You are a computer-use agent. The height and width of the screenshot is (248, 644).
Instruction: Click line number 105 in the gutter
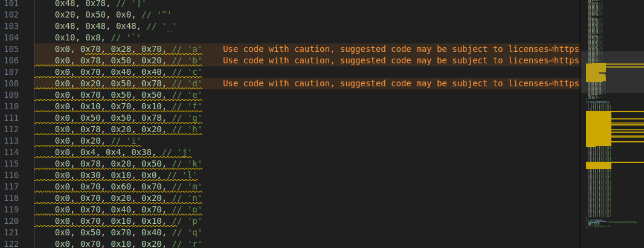(x=11, y=49)
